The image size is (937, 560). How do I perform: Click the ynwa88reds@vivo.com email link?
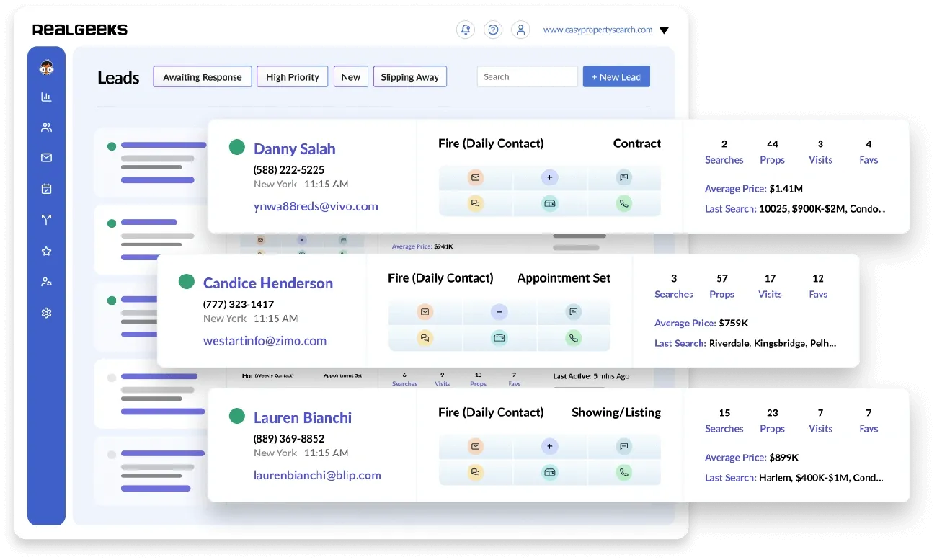coord(316,206)
